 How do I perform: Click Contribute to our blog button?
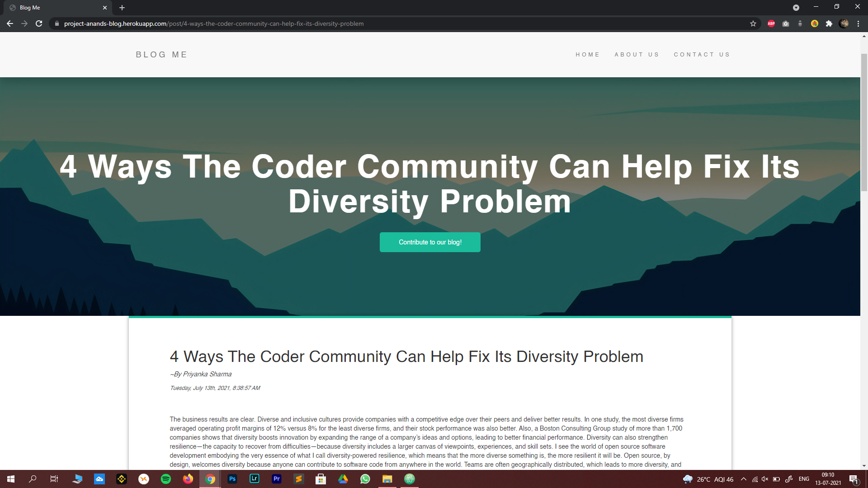[430, 242]
